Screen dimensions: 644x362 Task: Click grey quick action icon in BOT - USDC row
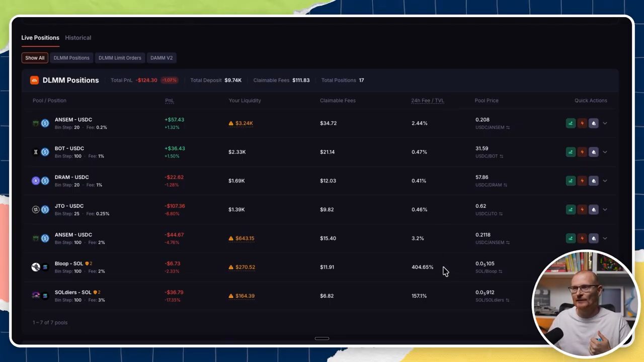coord(594,152)
